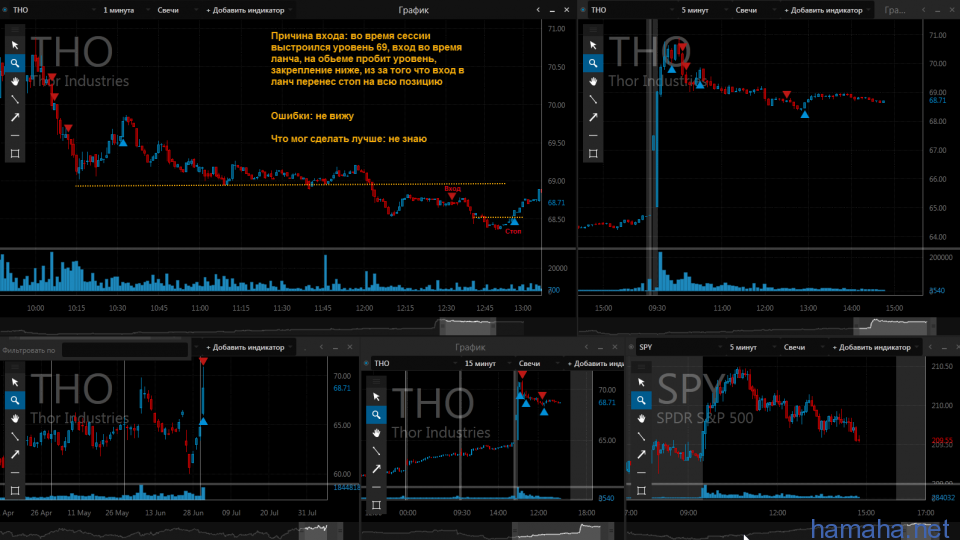Select the rectangle tool in the 15-minute THO chart
The width and height of the screenshot is (960, 540).
pos(376,505)
